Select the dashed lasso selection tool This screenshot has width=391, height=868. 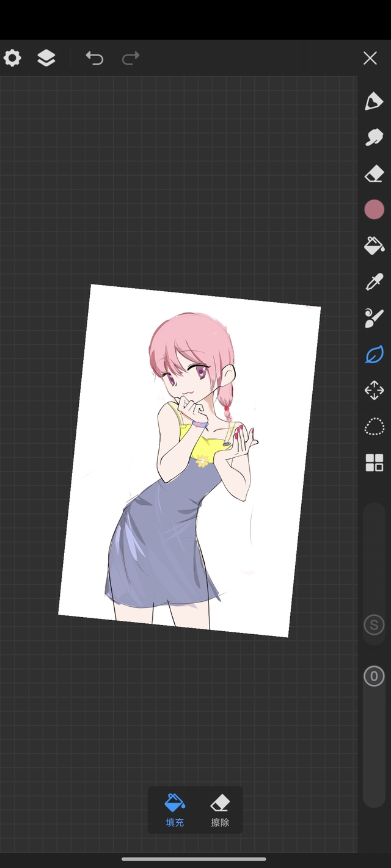(374, 426)
